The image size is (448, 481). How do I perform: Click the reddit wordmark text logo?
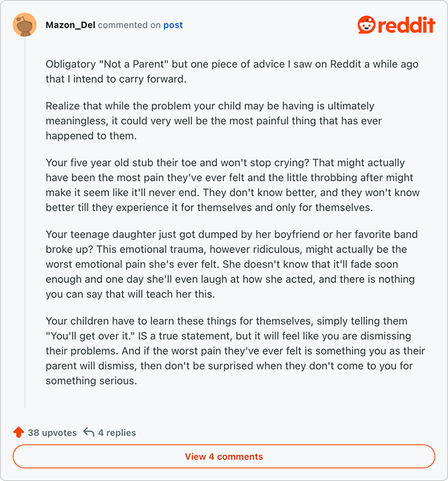click(406, 25)
